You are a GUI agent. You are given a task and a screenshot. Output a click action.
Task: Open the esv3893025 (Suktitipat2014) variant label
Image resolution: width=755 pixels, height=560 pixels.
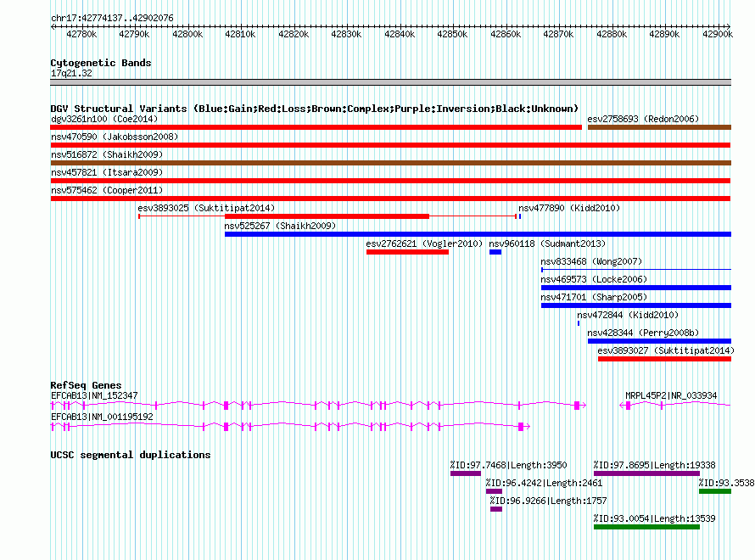pos(206,208)
